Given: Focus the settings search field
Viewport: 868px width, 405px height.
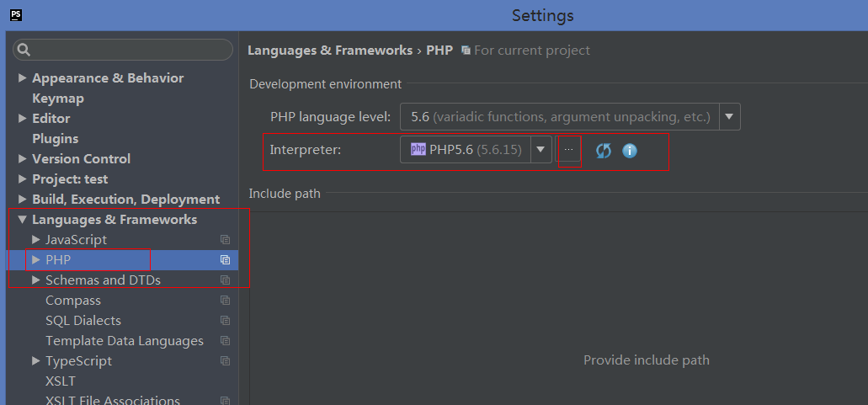Looking at the screenshot, I should [x=123, y=51].
